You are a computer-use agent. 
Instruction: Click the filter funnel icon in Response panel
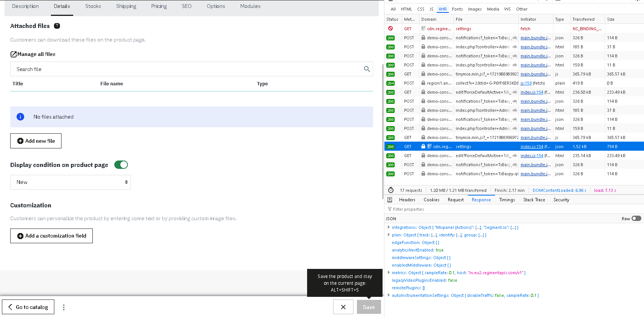(389, 209)
